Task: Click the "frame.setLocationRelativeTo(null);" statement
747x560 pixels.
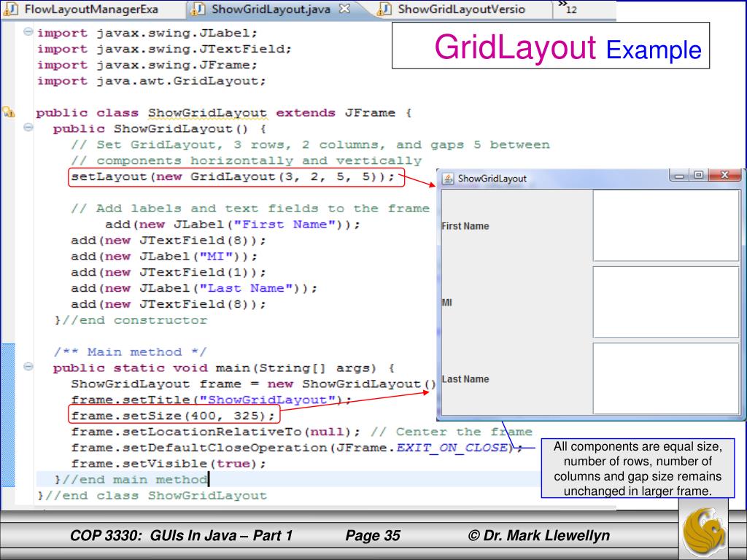Action: click(216, 432)
